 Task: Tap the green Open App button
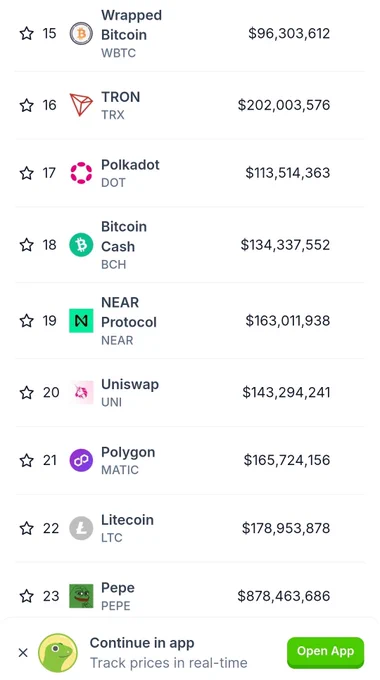pyautogui.click(x=325, y=652)
